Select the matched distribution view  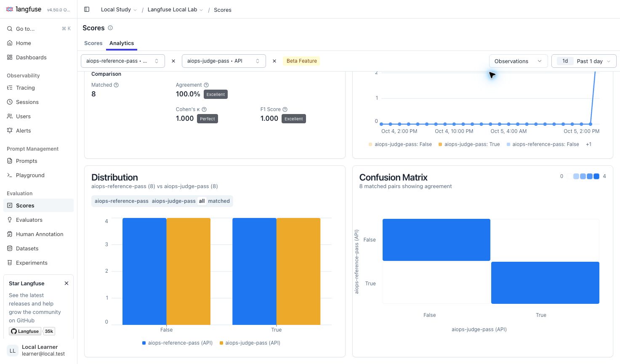tap(219, 201)
